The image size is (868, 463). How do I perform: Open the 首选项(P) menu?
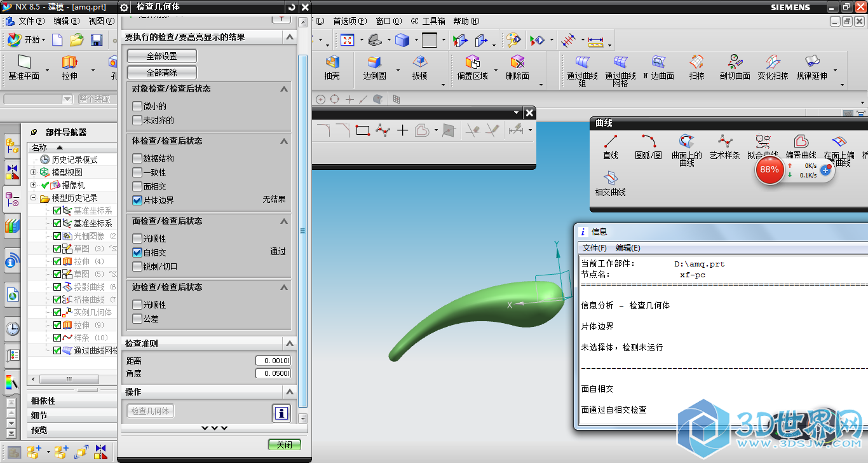point(349,21)
